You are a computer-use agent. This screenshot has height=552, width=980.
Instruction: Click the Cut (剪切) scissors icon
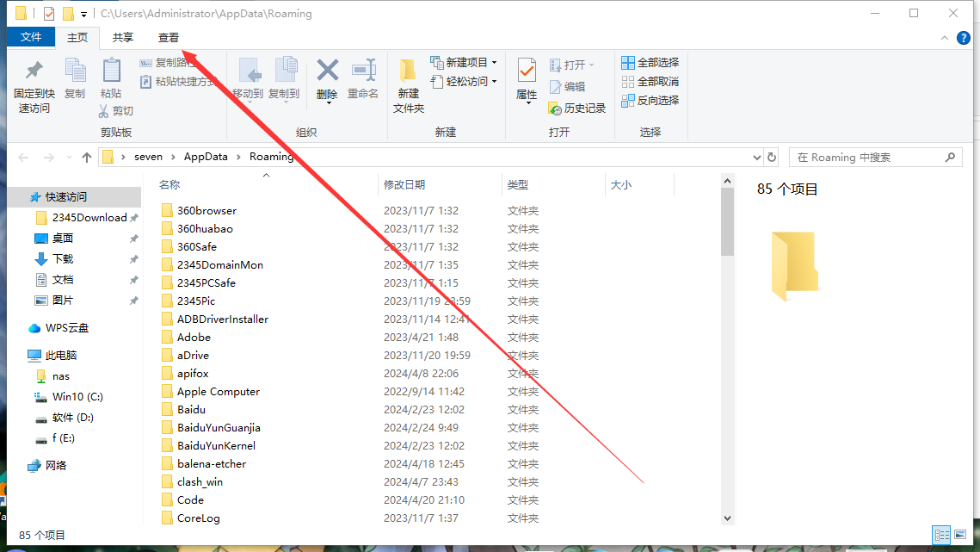pos(104,111)
